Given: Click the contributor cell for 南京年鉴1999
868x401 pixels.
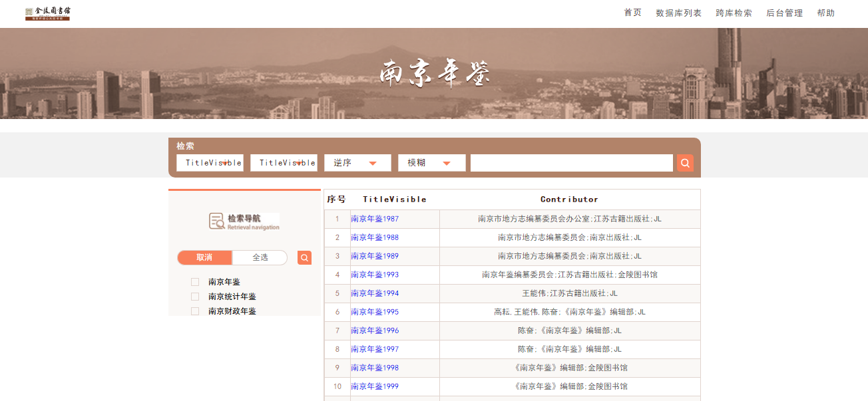Looking at the screenshot, I should (x=570, y=386).
